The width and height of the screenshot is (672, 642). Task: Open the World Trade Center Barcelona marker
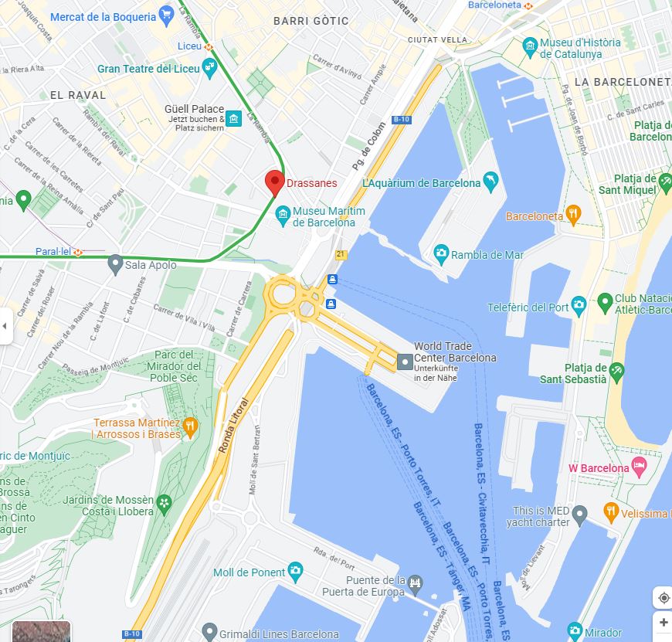tap(405, 362)
